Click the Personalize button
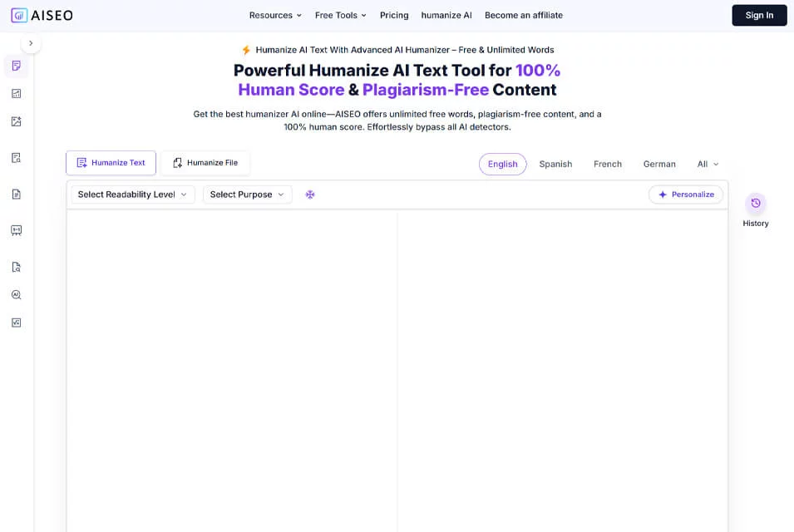The height and width of the screenshot is (532, 794). [686, 195]
